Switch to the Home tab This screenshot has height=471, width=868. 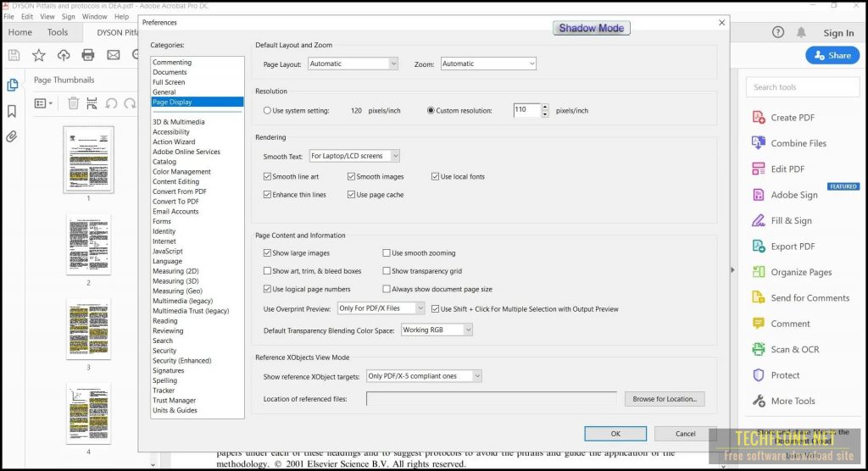click(20, 32)
